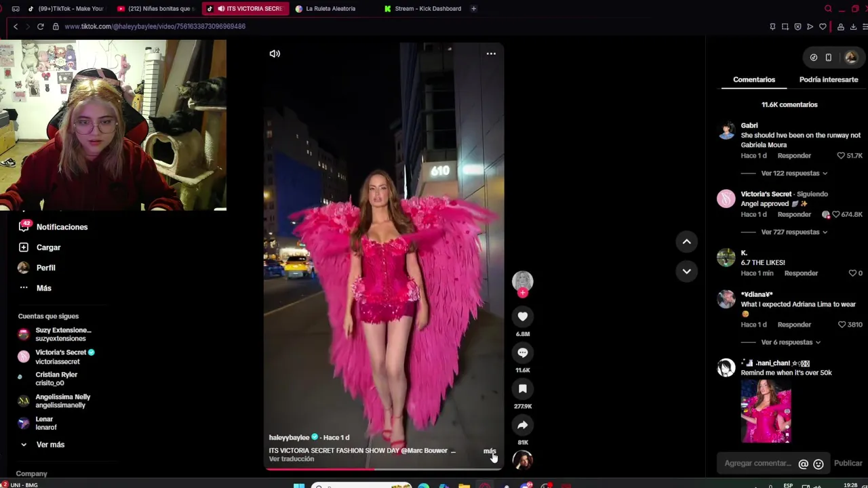Screen dimensions: 868x488
Task: Expand caption with 'más' link
Action: pos(490,451)
